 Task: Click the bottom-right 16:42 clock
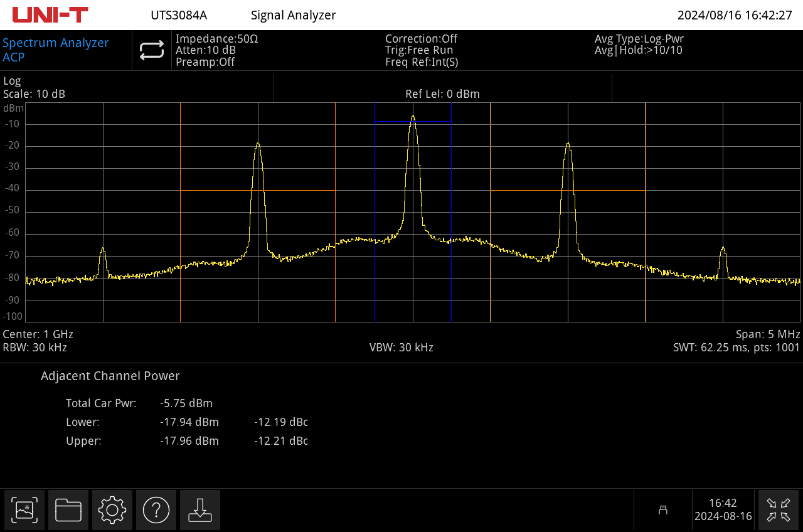click(723, 503)
